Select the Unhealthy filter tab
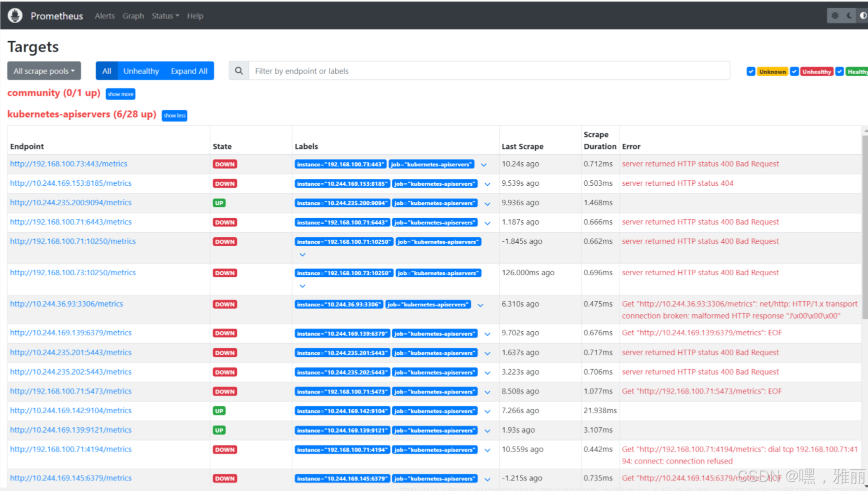The width and height of the screenshot is (868, 491). (141, 71)
